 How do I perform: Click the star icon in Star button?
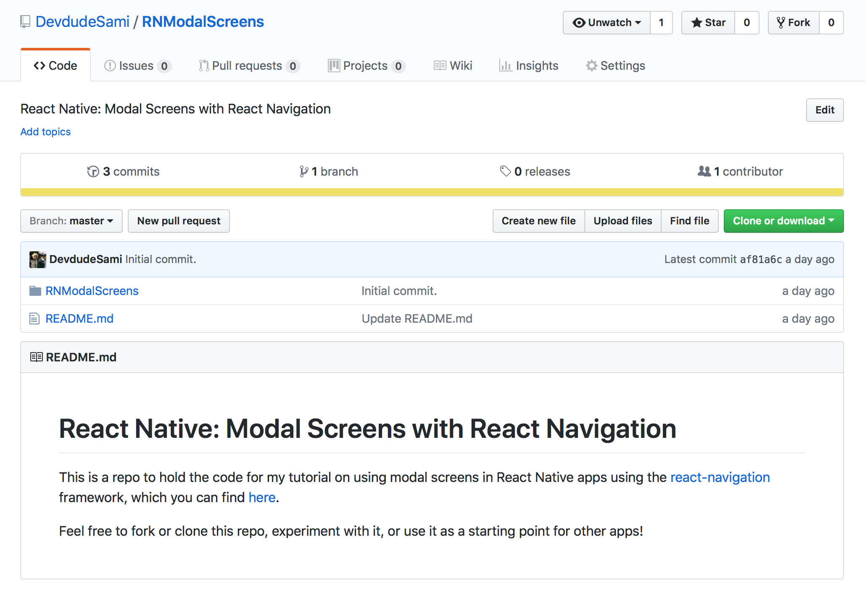696,23
